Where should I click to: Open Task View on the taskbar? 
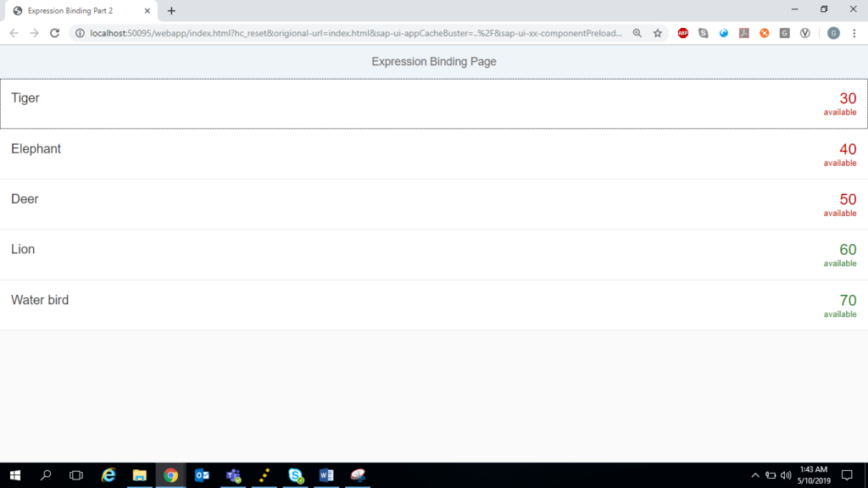pyautogui.click(x=76, y=475)
